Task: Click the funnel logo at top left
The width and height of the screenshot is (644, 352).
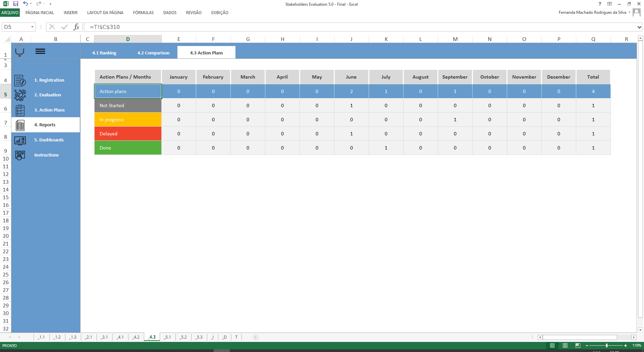Action: (x=20, y=51)
